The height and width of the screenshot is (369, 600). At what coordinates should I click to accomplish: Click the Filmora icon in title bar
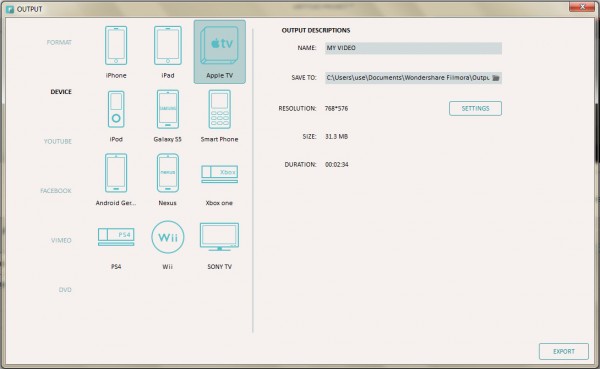10,9
